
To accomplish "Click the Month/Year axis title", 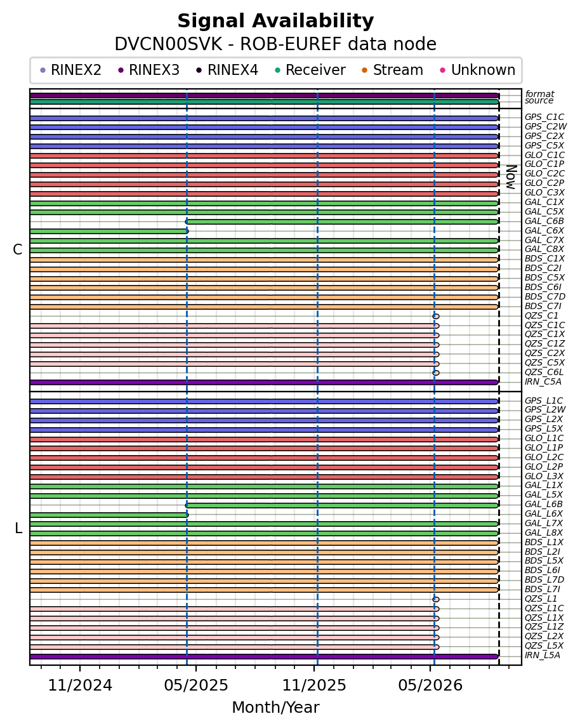I will click(x=275, y=708).
